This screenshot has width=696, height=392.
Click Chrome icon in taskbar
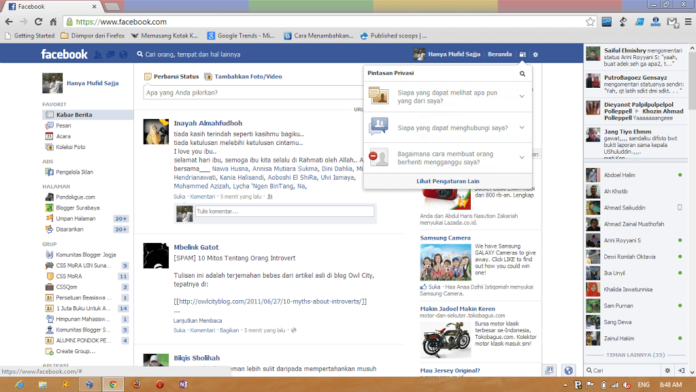(113, 384)
